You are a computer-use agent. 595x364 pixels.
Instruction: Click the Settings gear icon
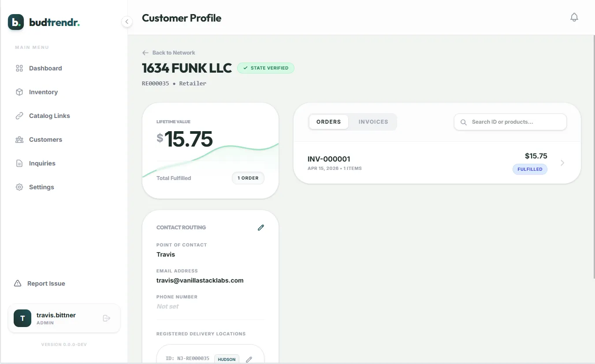[19, 187]
